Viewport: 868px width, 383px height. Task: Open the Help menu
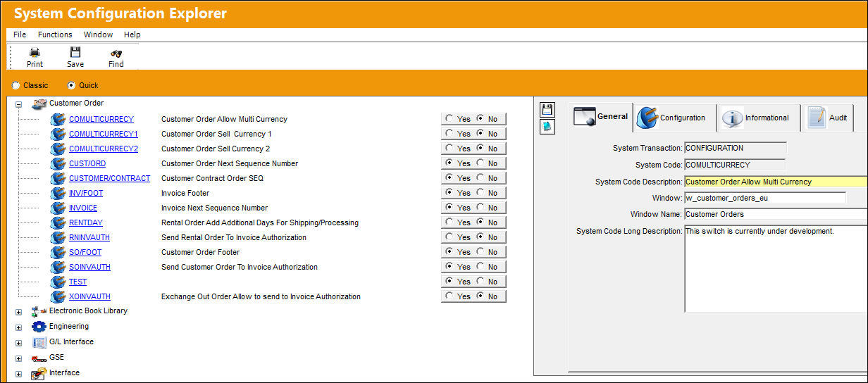click(x=132, y=34)
